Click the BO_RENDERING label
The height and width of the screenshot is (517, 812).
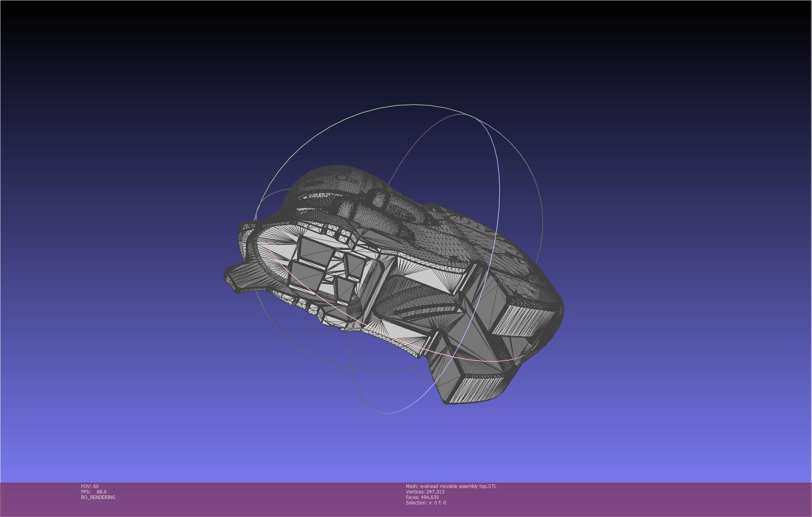[98, 497]
